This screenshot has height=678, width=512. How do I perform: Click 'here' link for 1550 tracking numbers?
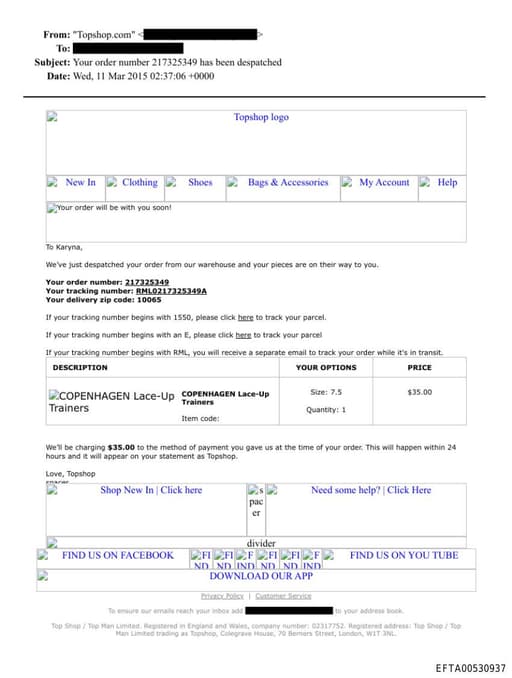[x=246, y=317]
